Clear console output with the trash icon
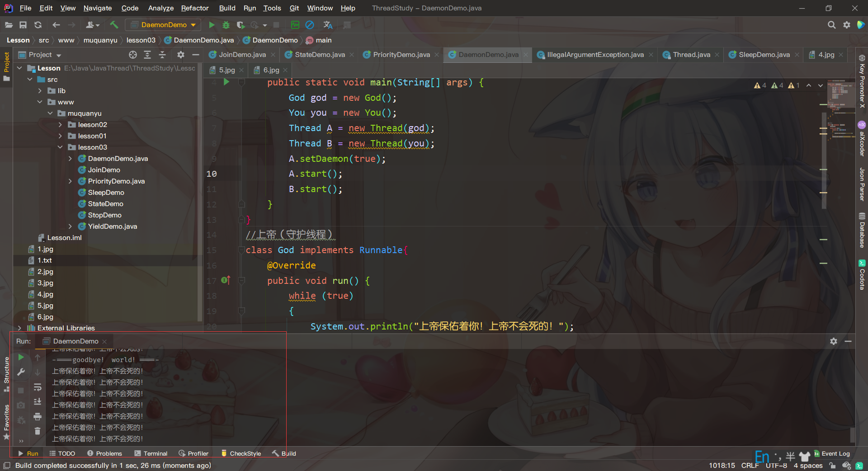This screenshot has width=868, height=471. pyautogui.click(x=38, y=431)
